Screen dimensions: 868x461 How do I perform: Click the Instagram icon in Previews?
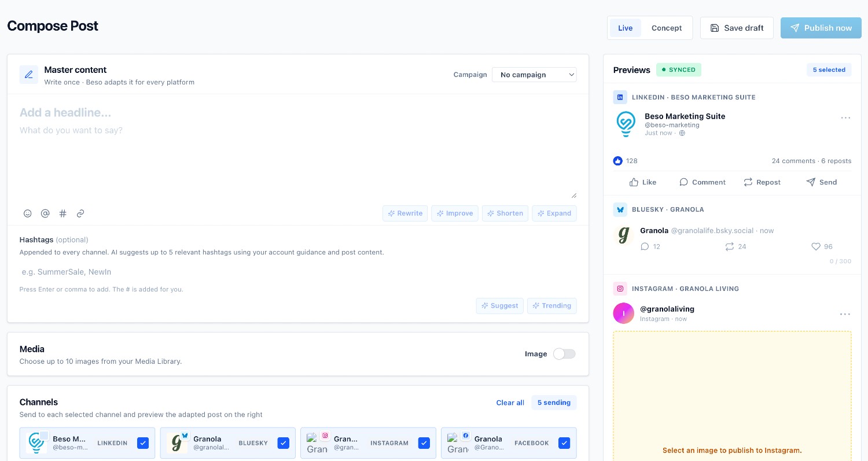pos(620,289)
